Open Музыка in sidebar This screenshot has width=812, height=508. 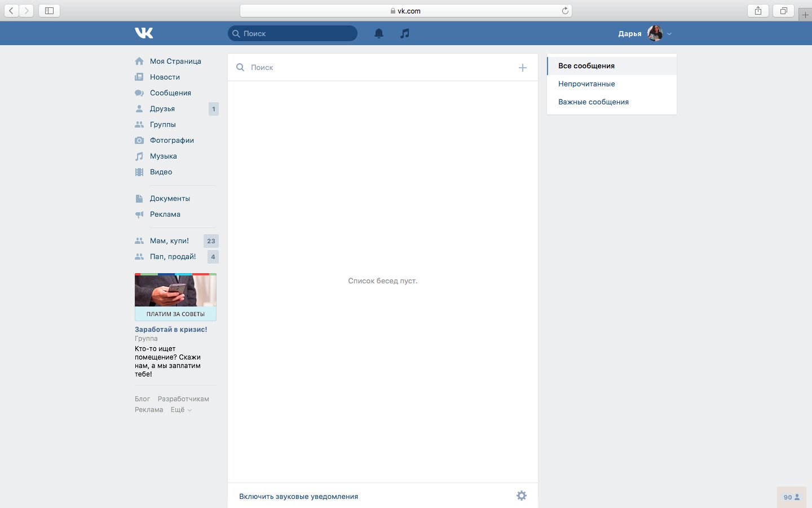[164, 156]
